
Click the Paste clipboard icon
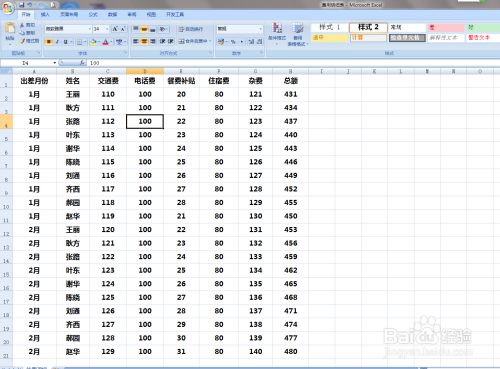[x=10, y=29]
